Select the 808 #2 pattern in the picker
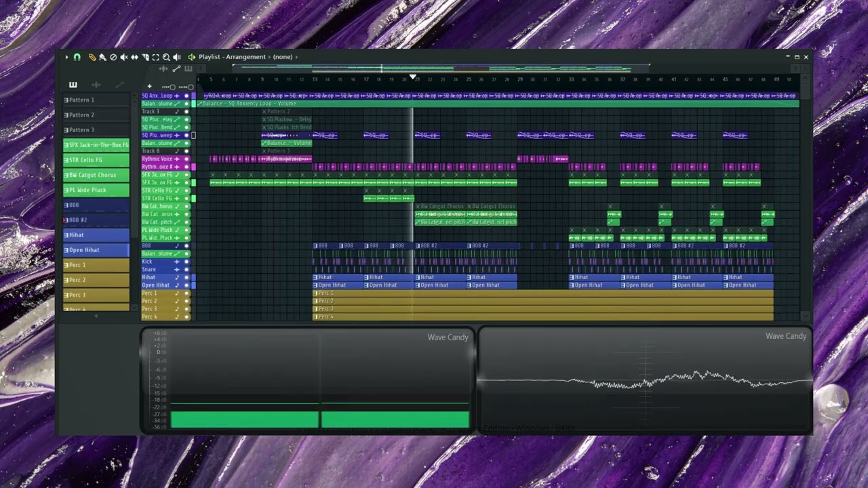This screenshot has width=868, height=488. (96, 220)
